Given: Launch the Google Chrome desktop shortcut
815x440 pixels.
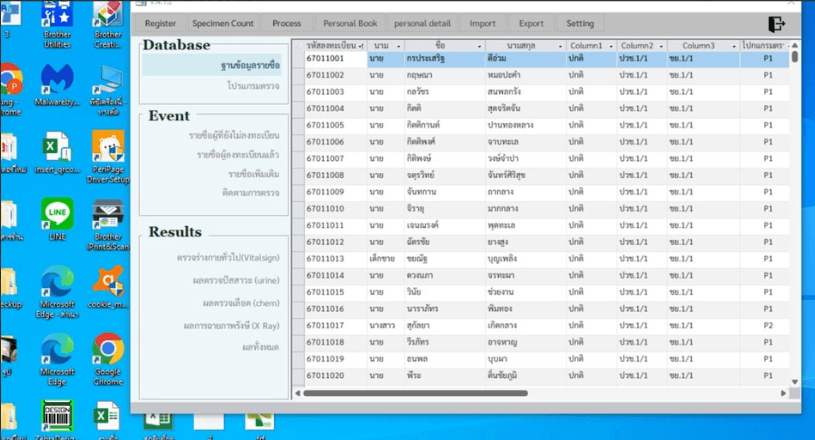Looking at the screenshot, I should 108,359.
